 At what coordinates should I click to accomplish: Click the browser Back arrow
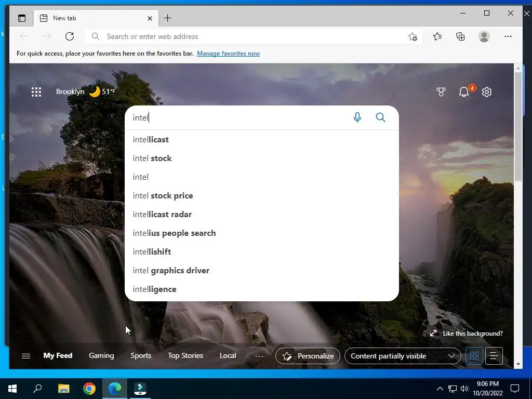click(x=24, y=36)
